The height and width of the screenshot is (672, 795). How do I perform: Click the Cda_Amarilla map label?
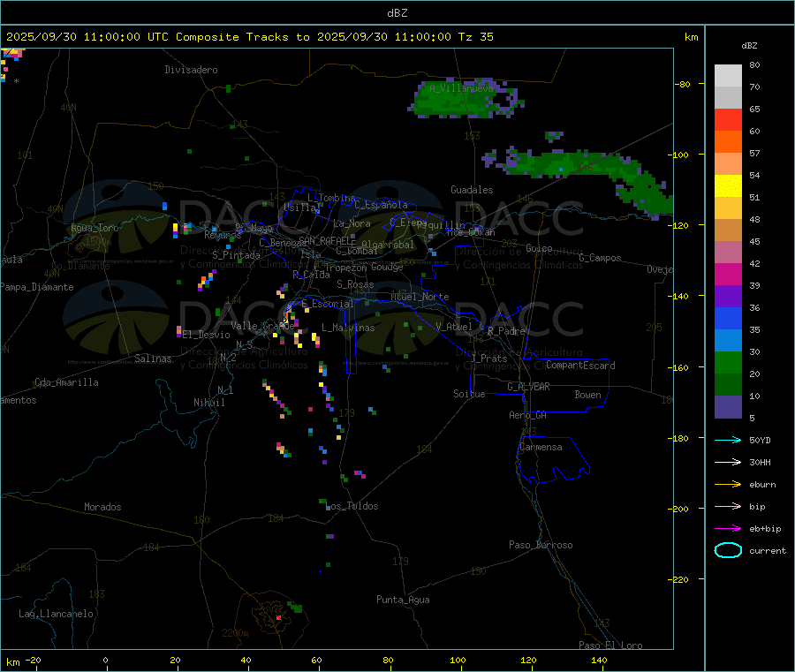[66, 382]
